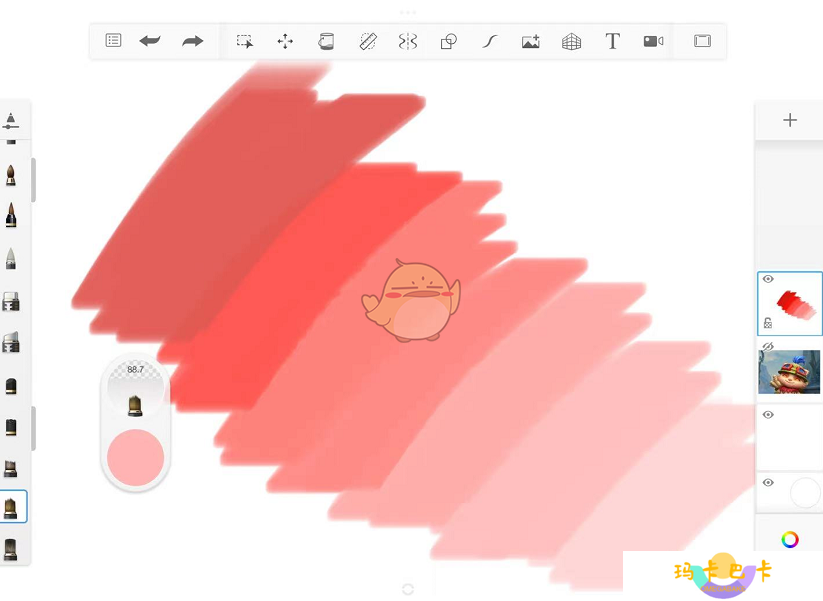823x601 pixels.
Task: Show the hidden Teemo image layer
Action: point(768,347)
